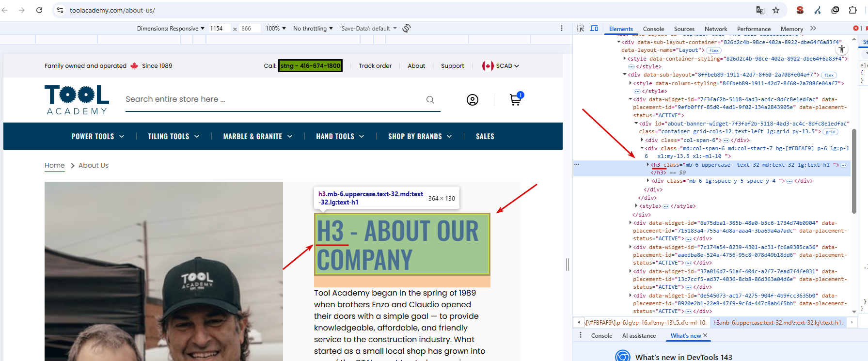Open the Save-Data default dropdown
This screenshot has height=361, width=868.
pos(368,29)
